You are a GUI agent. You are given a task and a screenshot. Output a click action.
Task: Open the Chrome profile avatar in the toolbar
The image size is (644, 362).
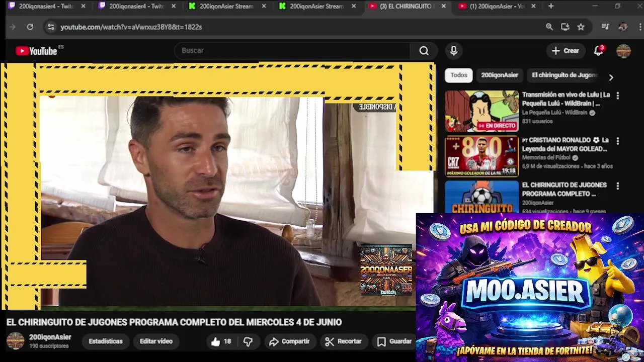(623, 27)
